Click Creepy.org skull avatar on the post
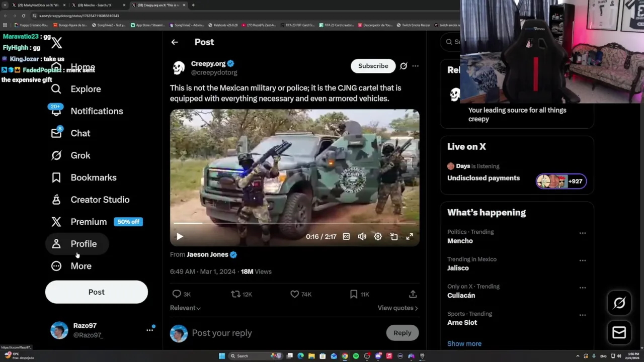 point(179,68)
